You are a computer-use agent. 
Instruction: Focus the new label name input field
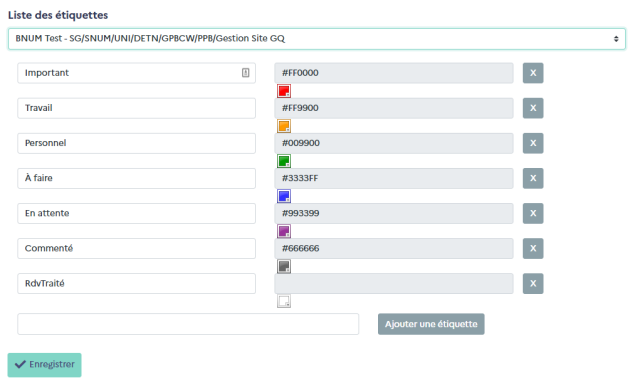coord(188,324)
